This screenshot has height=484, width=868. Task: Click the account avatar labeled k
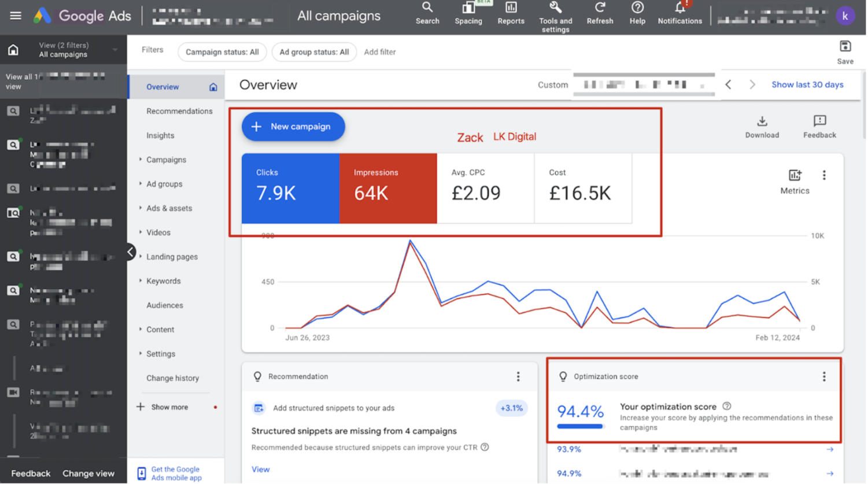pyautogui.click(x=845, y=16)
